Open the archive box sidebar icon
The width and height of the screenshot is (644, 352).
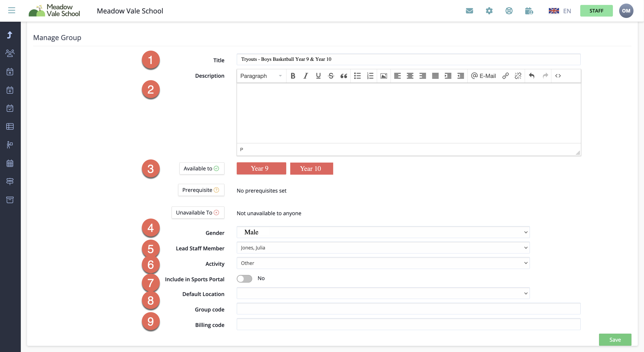[x=10, y=200]
